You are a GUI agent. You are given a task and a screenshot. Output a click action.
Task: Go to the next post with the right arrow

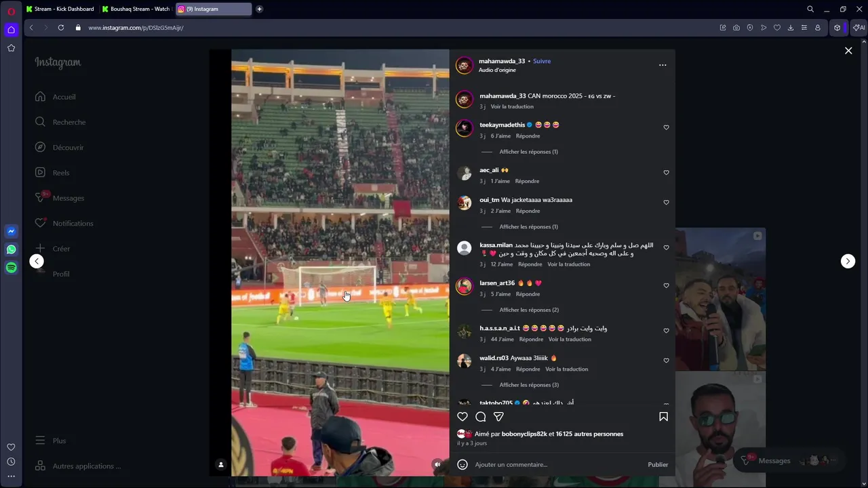pyautogui.click(x=848, y=261)
